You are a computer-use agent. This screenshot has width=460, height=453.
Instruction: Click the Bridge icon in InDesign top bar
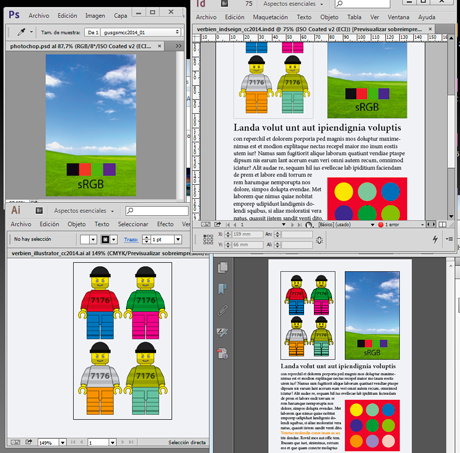click(225, 4)
